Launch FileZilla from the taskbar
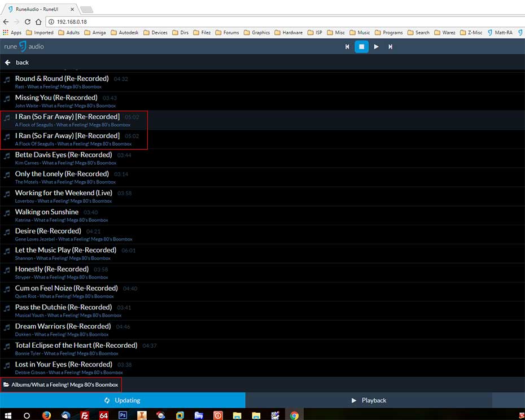The image size is (525, 420). 84,415
